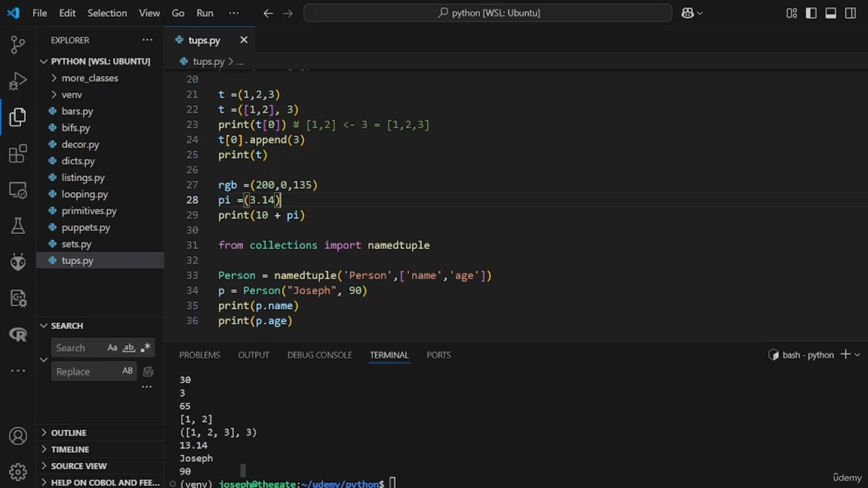The height and width of the screenshot is (488, 868).
Task: Select the Explorer activity bar icon
Action: (x=18, y=117)
